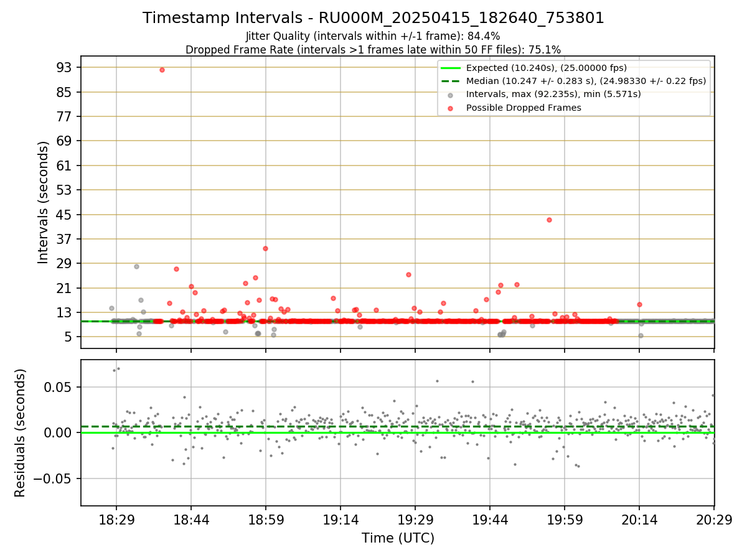
Task: Click the 85 y-axis tick label
Action: coord(65,92)
